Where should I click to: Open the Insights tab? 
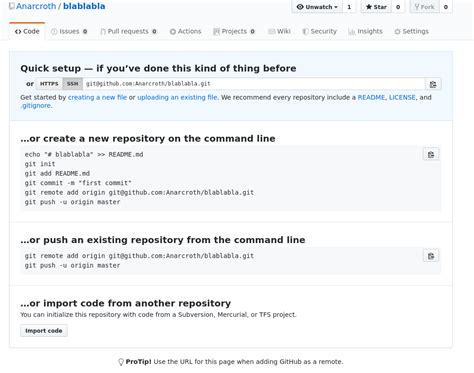pyautogui.click(x=365, y=31)
